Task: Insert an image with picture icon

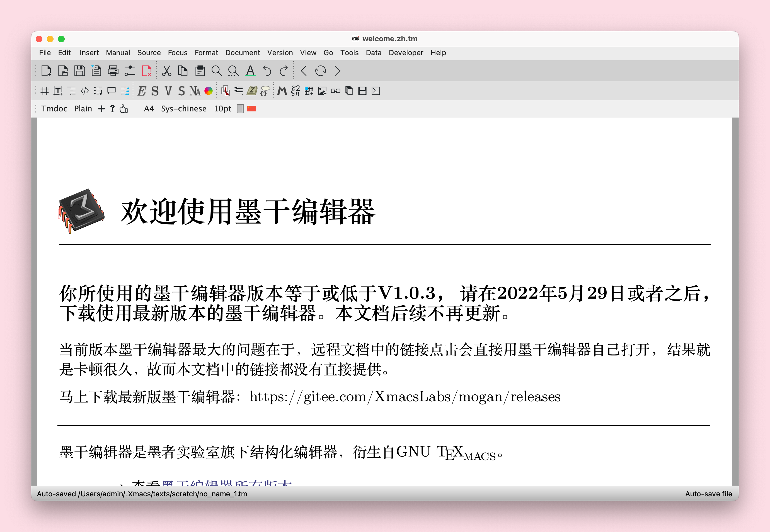Action: coord(322,91)
